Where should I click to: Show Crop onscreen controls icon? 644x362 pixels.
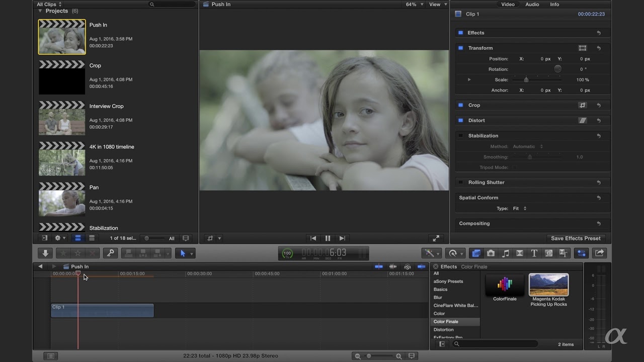(x=583, y=105)
